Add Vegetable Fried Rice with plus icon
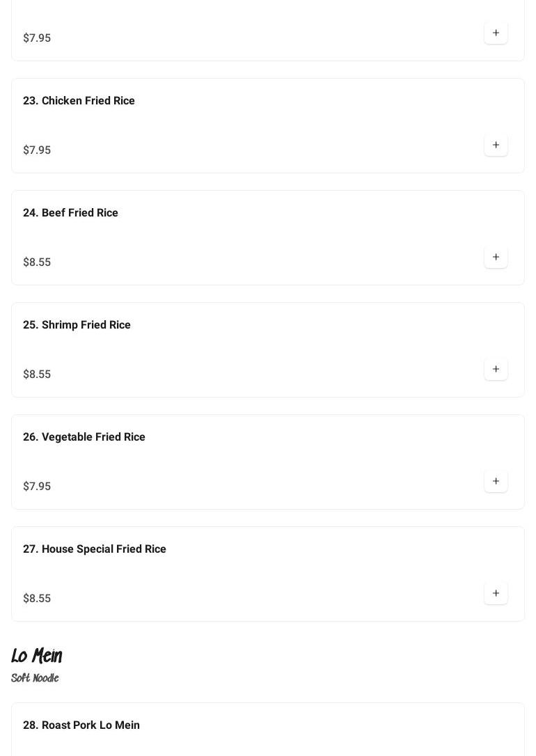Screen dimensions: 536x756 coord(496,481)
